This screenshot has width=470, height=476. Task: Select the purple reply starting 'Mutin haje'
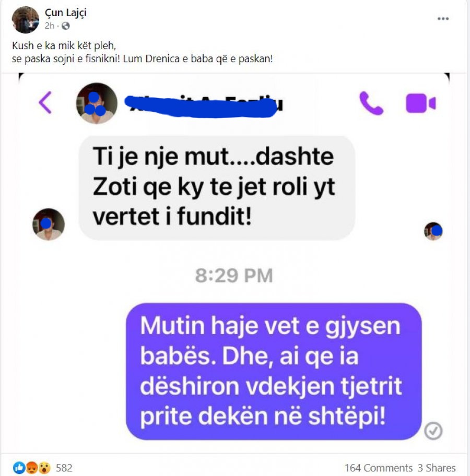pos(274,371)
